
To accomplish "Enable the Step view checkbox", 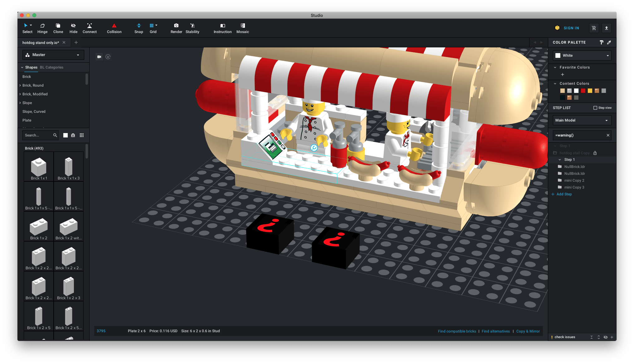I will click(595, 108).
